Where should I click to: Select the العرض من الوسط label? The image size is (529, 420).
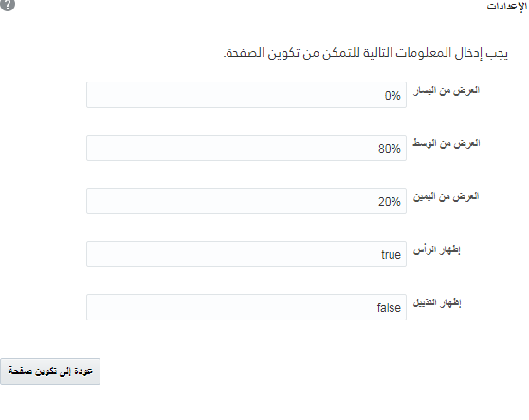[447, 144]
